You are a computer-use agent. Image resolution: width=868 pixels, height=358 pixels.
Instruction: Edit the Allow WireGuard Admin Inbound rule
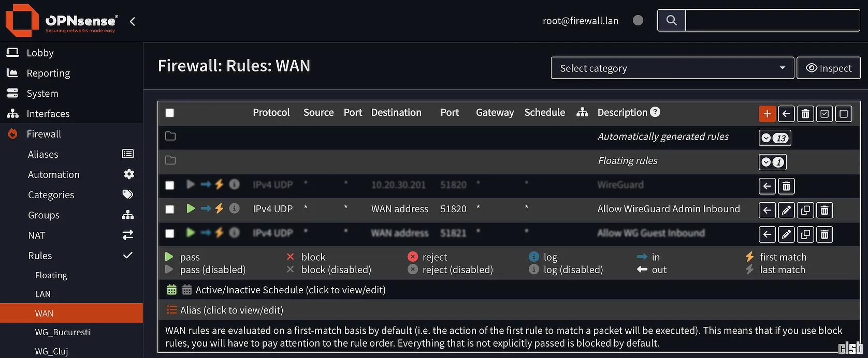[x=786, y=210]
